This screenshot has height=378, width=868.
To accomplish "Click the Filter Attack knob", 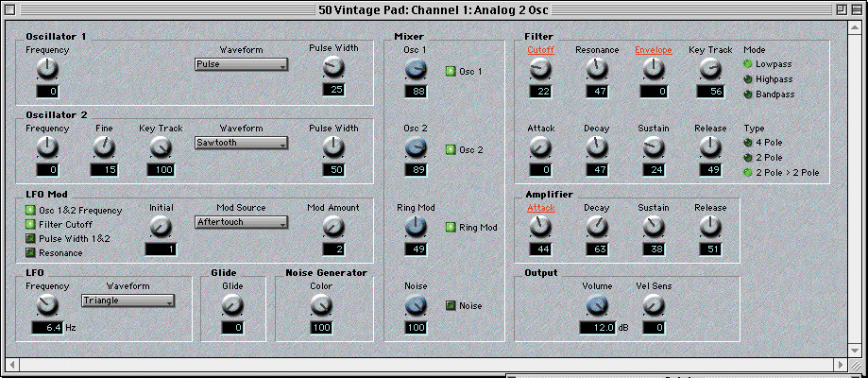I will pos(540,147).
